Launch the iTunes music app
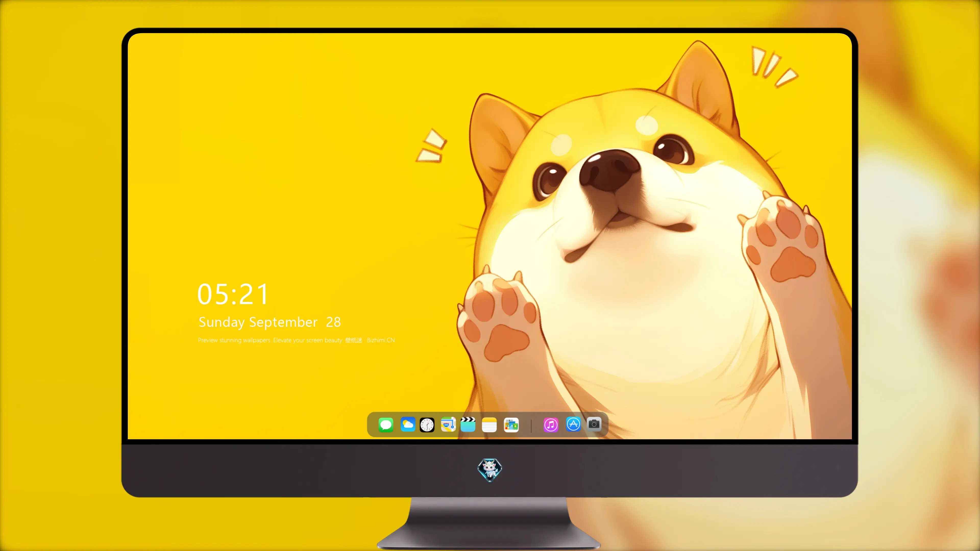 coord(551,425)
